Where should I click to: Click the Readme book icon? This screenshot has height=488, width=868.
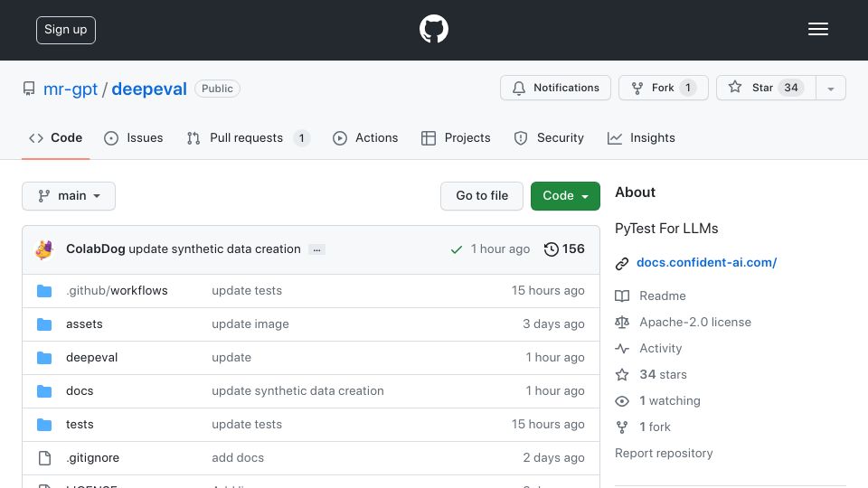(622, 296)
